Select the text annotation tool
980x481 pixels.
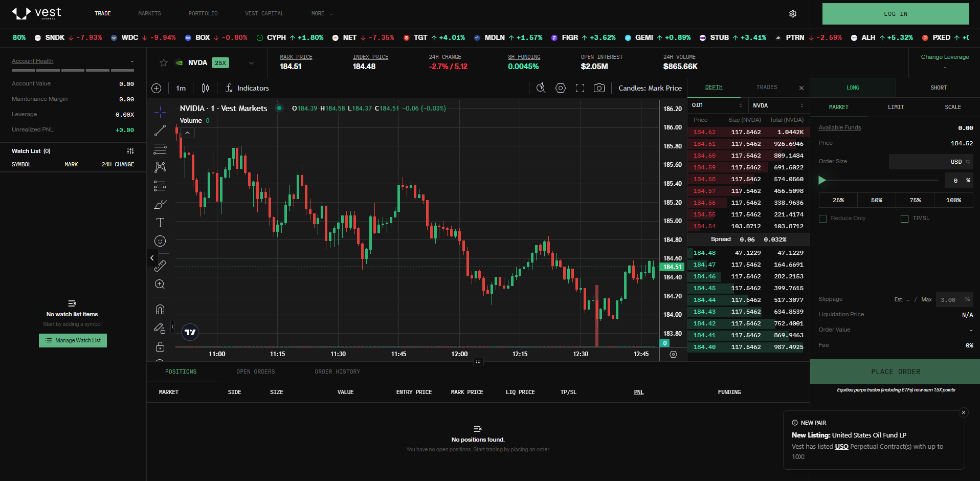(x=160, y=223)
